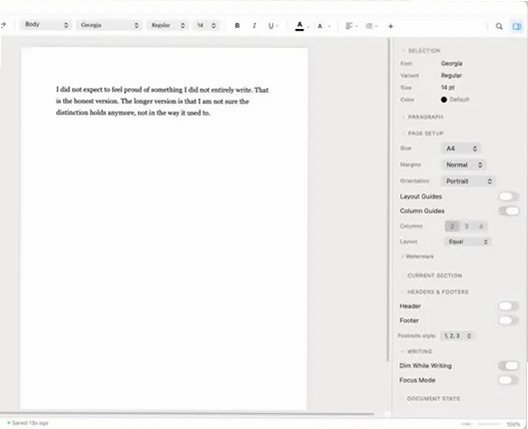Toggle the inspector sidebar icon
The height and width of the screenshot is (429, 528).
point(517,26)
